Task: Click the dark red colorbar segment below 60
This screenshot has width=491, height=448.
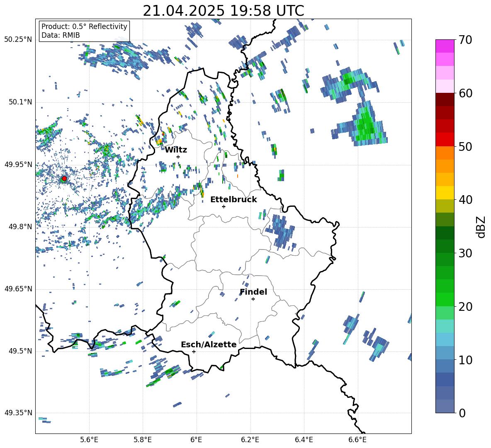Action: (445, 99)
